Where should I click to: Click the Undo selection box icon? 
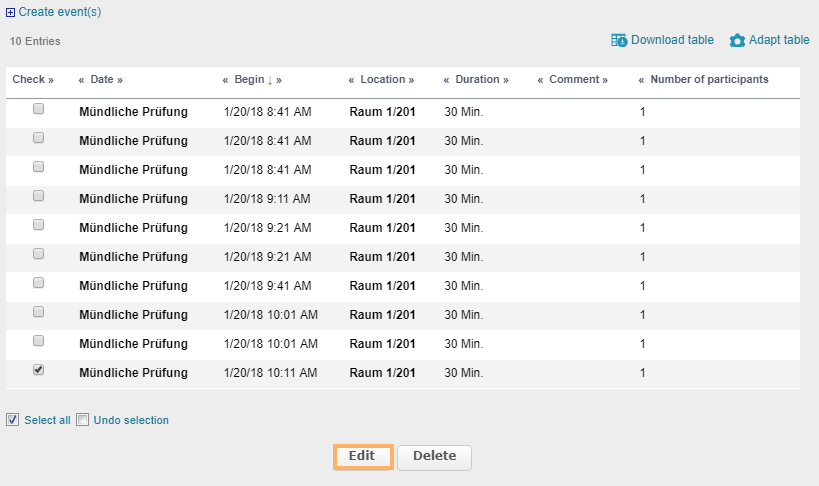click(x=83, y=420)
